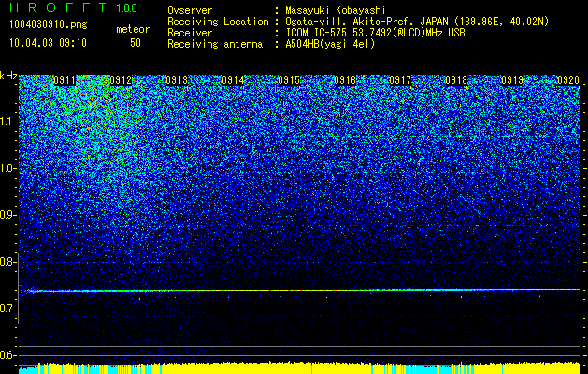Click the 0912 time marker
588x374 pixels.
121,80
